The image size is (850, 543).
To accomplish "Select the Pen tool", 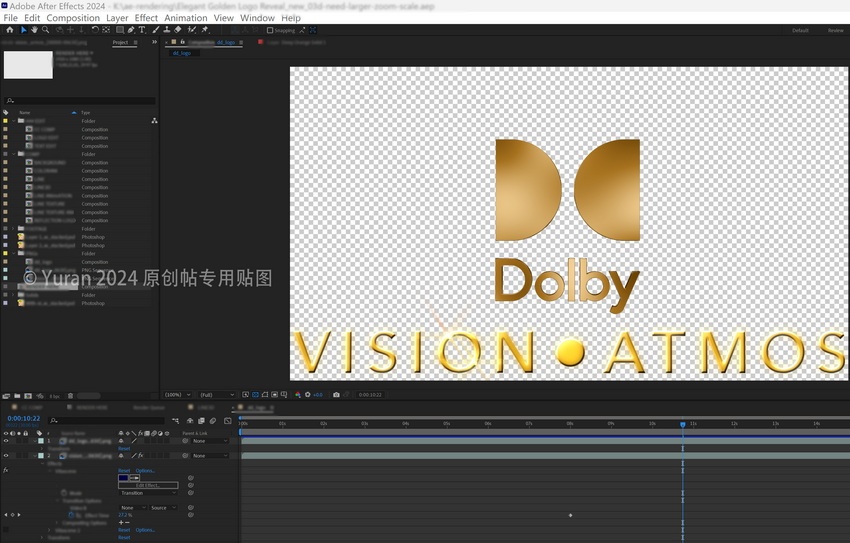I will coord(131,30).
